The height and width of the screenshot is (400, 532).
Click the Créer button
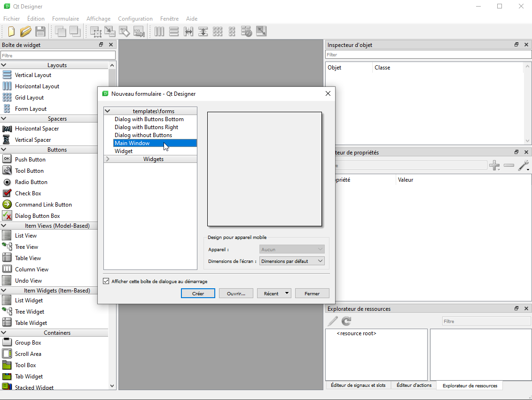click(198, 293)
